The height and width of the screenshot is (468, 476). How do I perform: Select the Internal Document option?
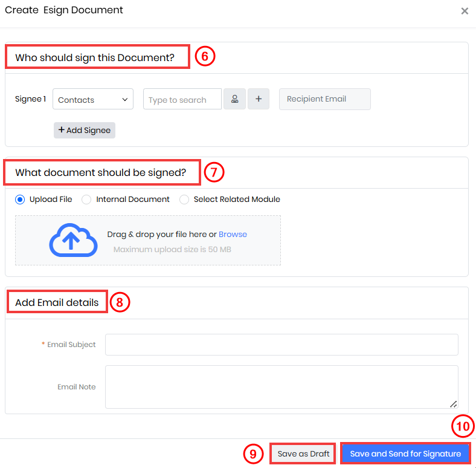tap(86, 200)
